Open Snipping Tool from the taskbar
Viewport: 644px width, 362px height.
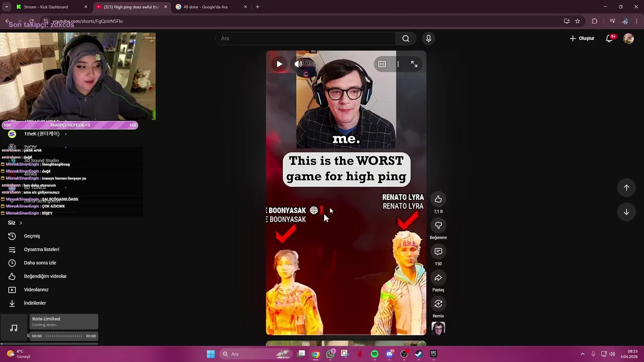(345, 354)
